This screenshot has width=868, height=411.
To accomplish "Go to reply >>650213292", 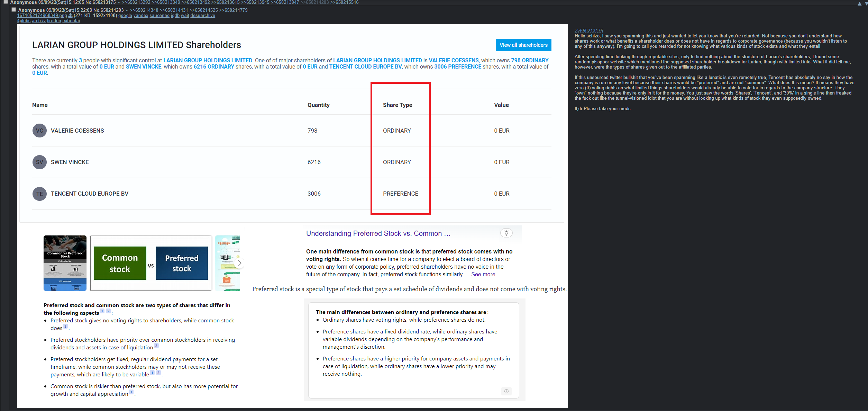I will point(136,2).
